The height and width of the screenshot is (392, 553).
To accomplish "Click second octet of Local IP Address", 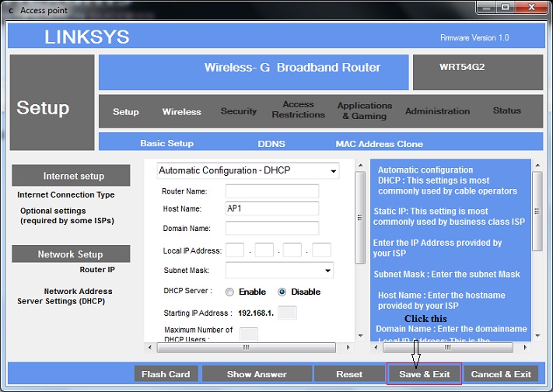I will pos(264,250).
